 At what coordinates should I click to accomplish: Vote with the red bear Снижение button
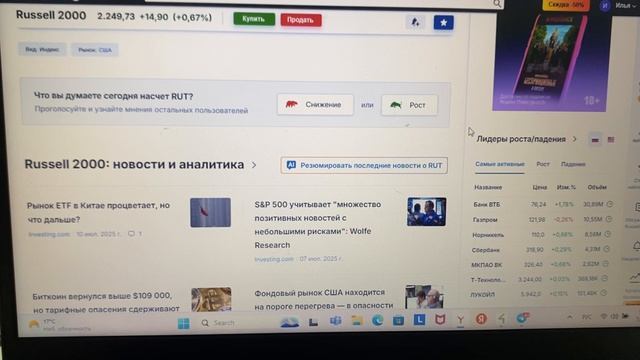coord(315,104)
